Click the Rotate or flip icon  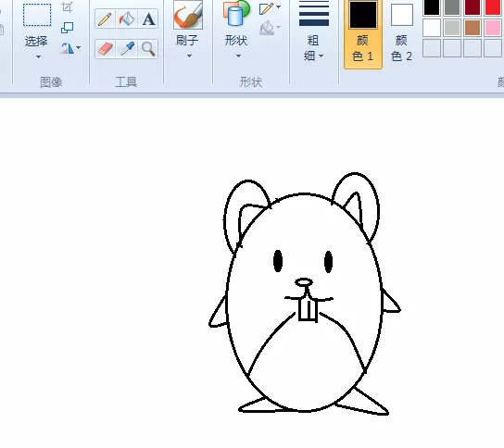coord(68,48)
